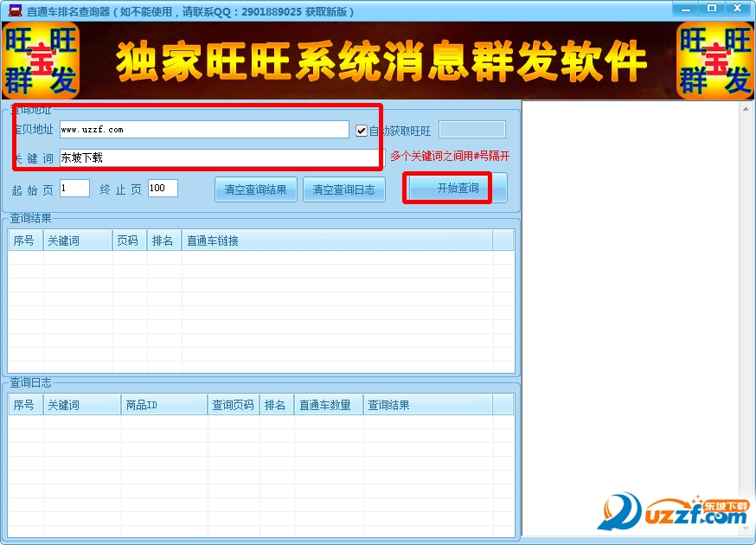Click 查询结果 column header in log
Viewport: 756px width, 545px height.
[428, 405]
